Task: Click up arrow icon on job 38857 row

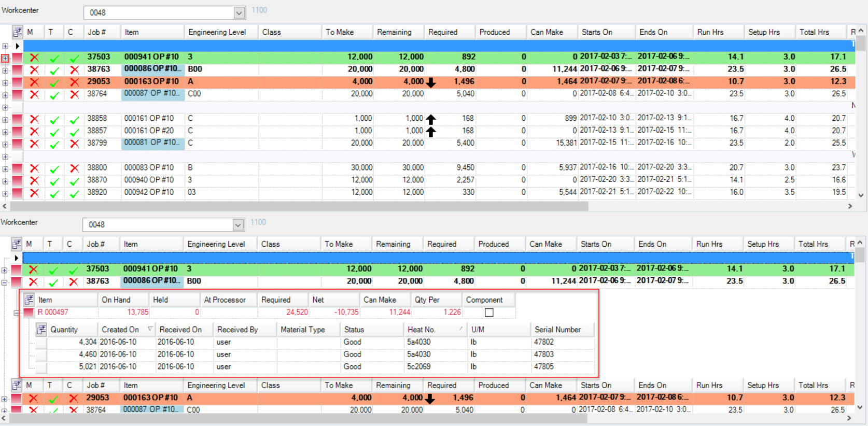Action: (430, 132)
